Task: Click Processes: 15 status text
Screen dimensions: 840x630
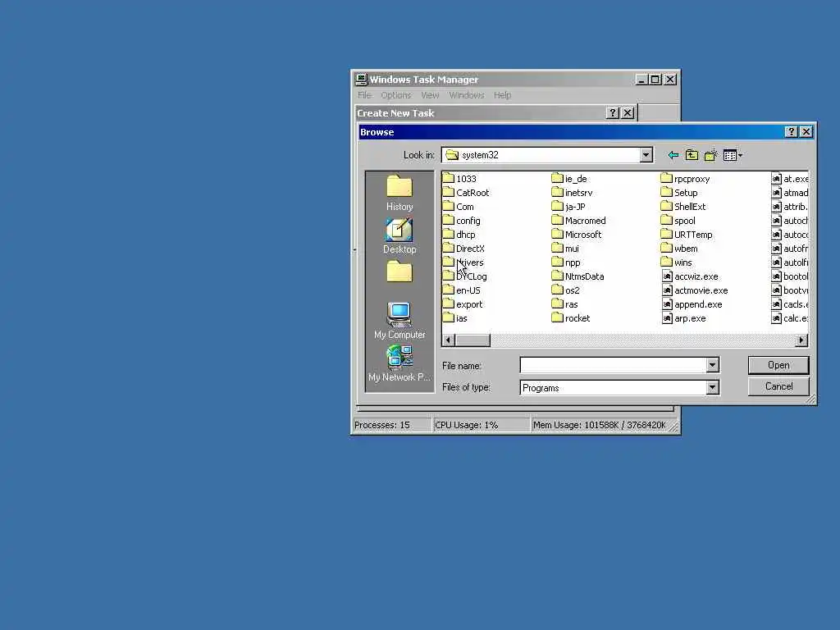Action: [x=382, y=426]
